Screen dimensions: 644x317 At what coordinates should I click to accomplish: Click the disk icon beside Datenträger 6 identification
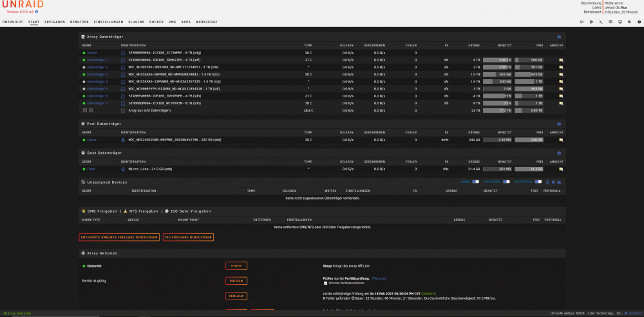(x=123, y=96)
